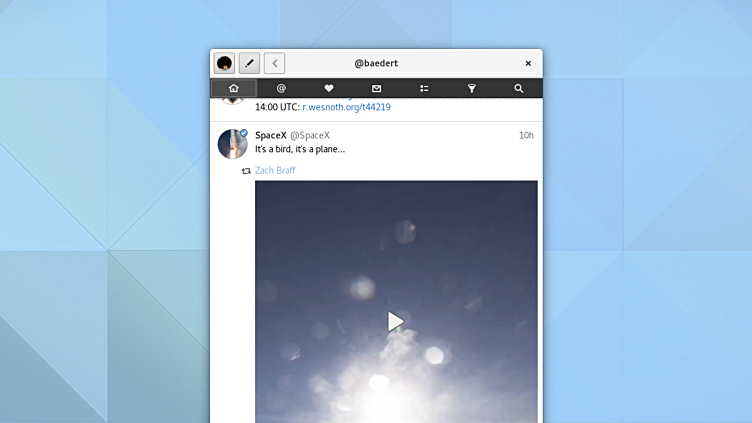Viewport: 752px width, 423px height.
Task: Open Zach Braff's profile link
Action: point(275,171)
